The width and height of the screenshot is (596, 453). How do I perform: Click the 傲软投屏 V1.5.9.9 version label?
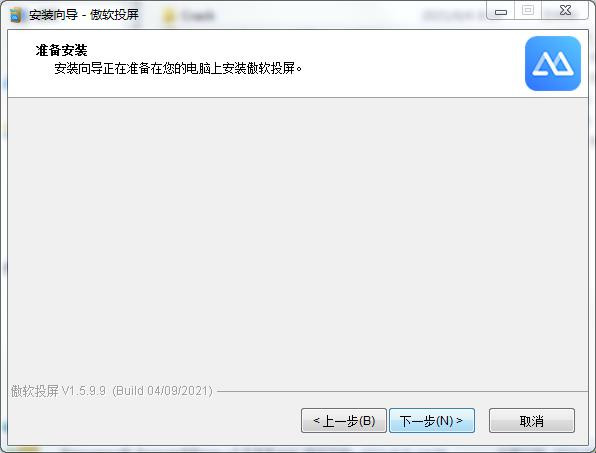[x=58, y=391]
